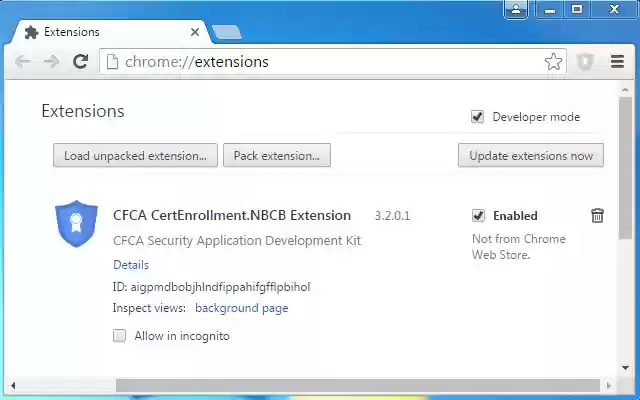640x400 pixels.
Task: Reload the extensions page
Action: point(80,62)
